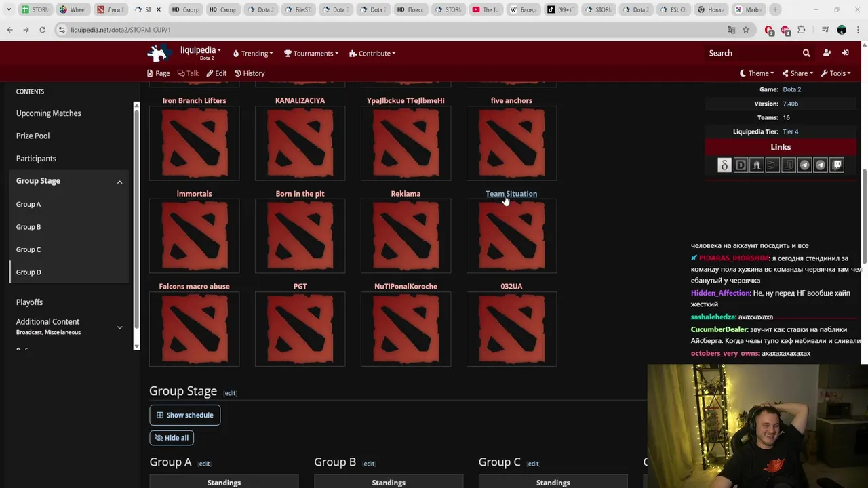Click edit next to Group Stage heading
This screenshot has height=488, width=868.
(x=230, y=393)
